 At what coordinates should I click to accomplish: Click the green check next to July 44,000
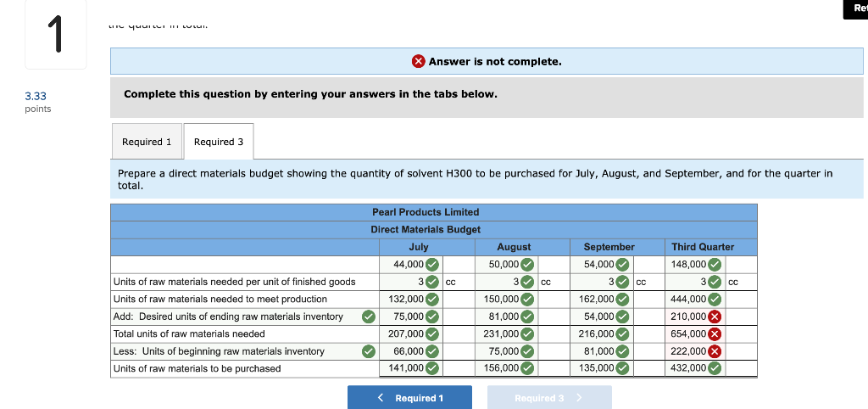tap(433, 265)
